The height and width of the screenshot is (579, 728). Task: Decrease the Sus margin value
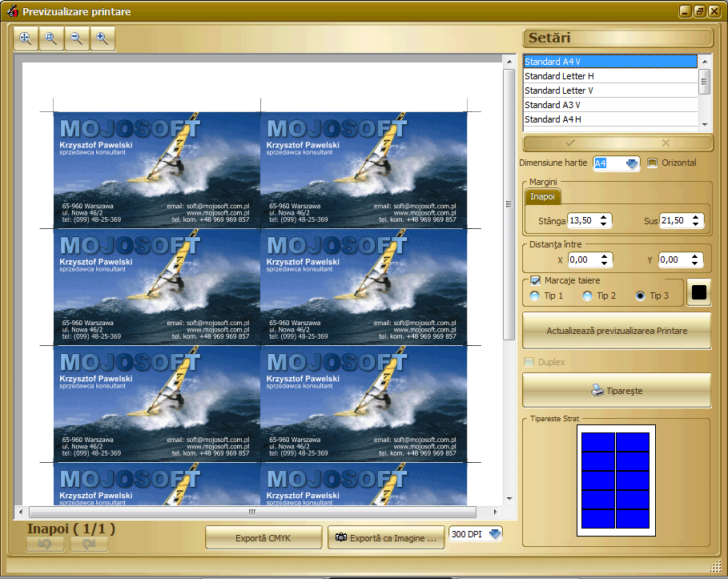[x=695, y=224]
